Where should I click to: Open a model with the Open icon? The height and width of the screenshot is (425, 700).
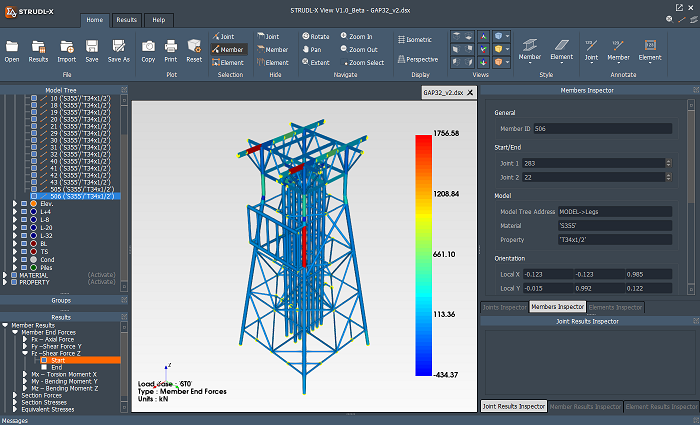tap(12, 50)
